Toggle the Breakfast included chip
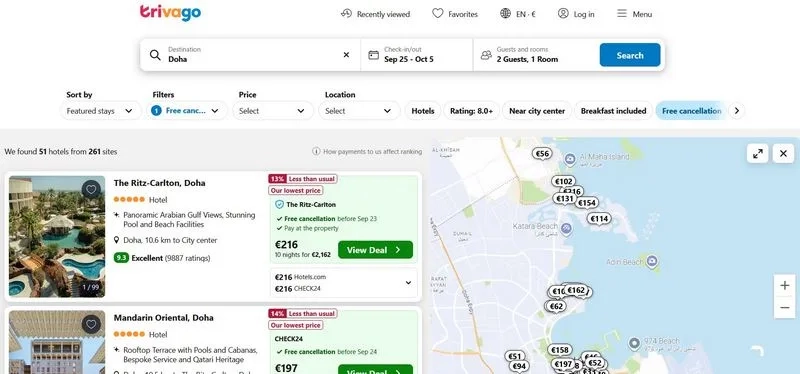The image size is (800, 374). coord(613,111)
